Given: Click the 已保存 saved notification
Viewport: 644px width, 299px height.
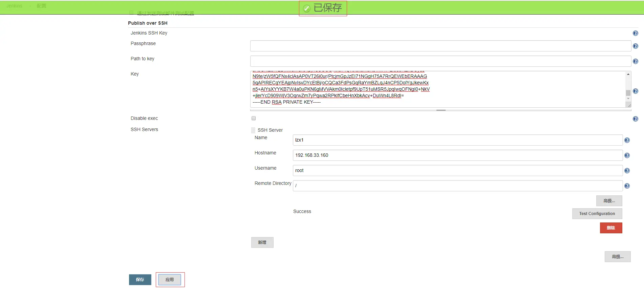Looking at the screenshot, I should (x=323, y=8).
